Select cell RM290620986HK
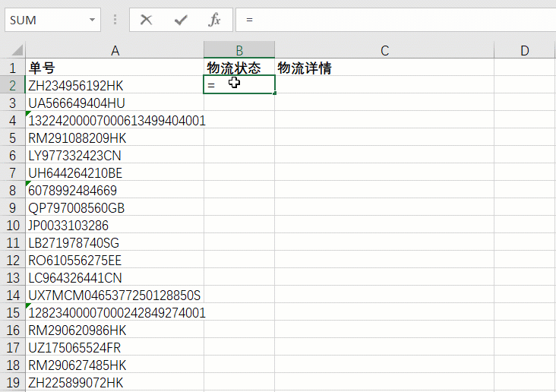This screenshot has width=556, height=392. click(115, 330)
